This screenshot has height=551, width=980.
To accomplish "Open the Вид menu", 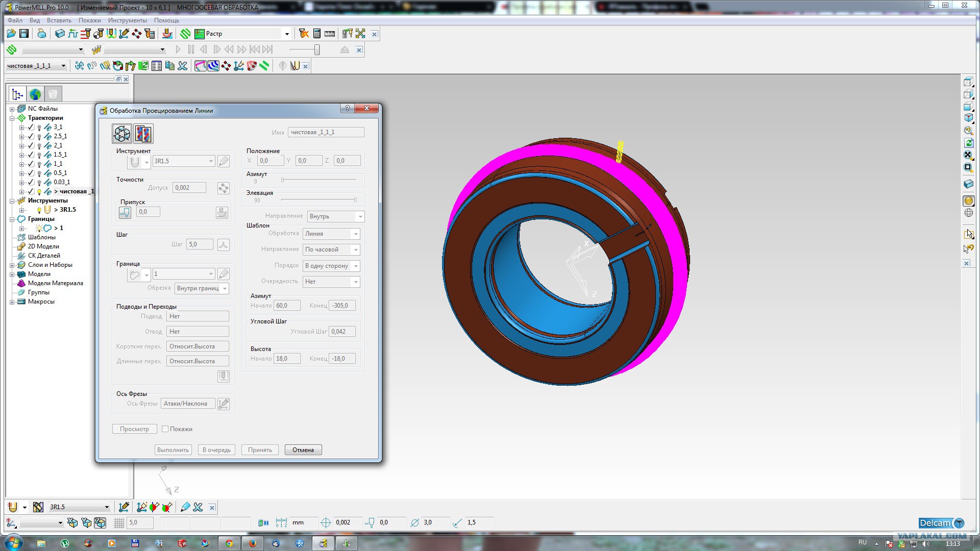I will click(35, 20).
